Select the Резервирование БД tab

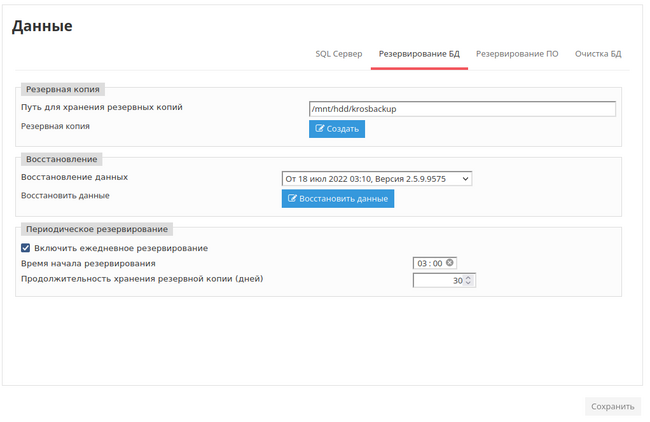[x=419, y=54]
